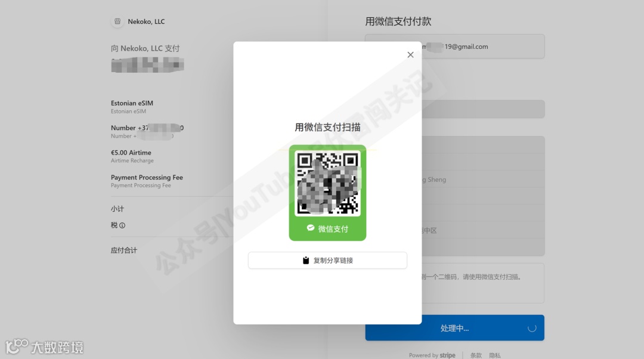Click the Estonian eSIM item title
The height and width of the screenshot is (359, 644).
click(x=132, y=103)
